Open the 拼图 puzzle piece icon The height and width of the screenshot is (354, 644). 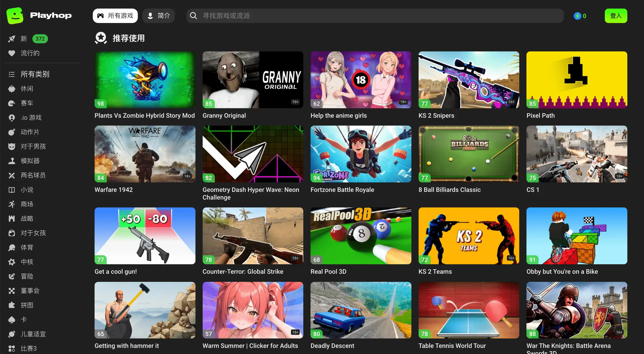[x=11, y=305]
